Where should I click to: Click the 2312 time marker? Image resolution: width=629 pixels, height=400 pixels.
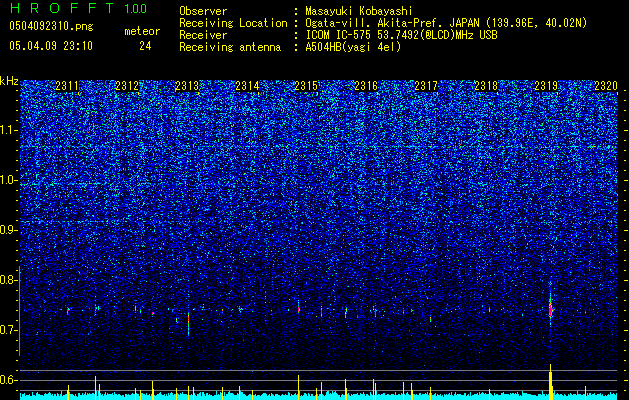127,86
